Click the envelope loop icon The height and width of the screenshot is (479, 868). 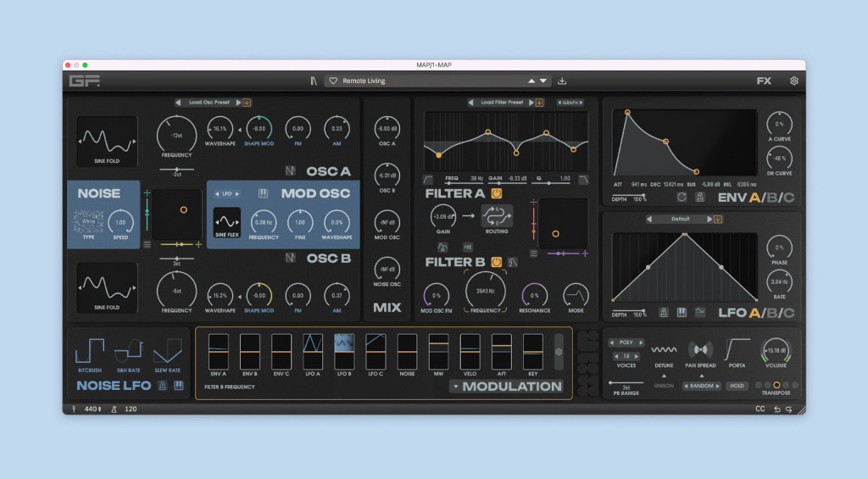[681, 197]
